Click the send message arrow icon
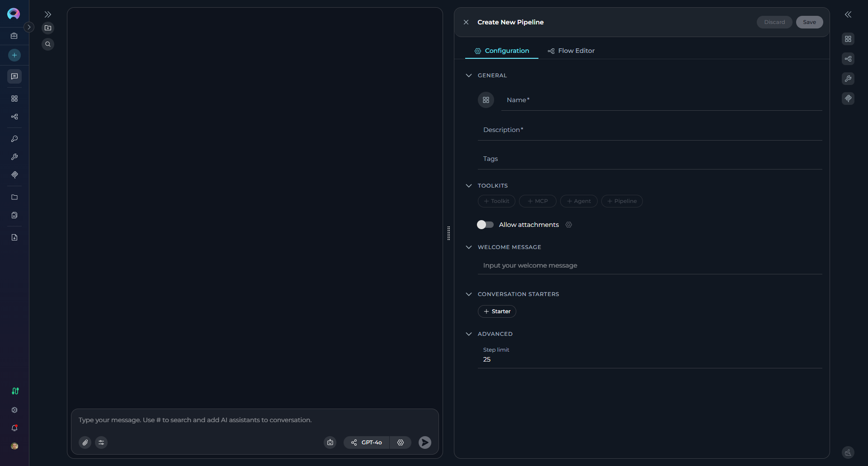 [425, 442]
